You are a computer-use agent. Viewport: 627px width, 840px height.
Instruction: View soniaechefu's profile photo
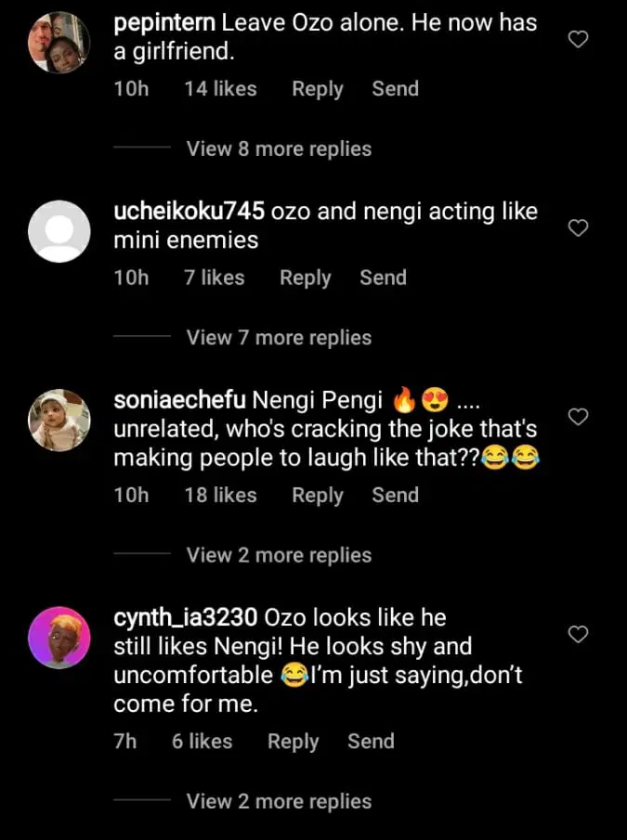59,420
